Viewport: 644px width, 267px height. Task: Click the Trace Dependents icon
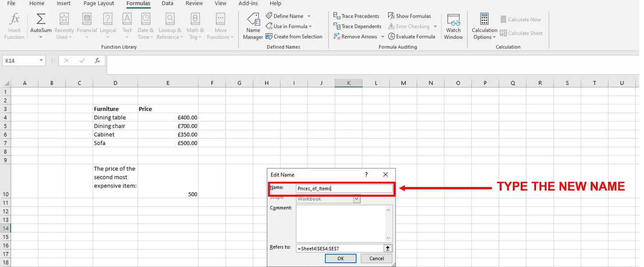[357, 26]
